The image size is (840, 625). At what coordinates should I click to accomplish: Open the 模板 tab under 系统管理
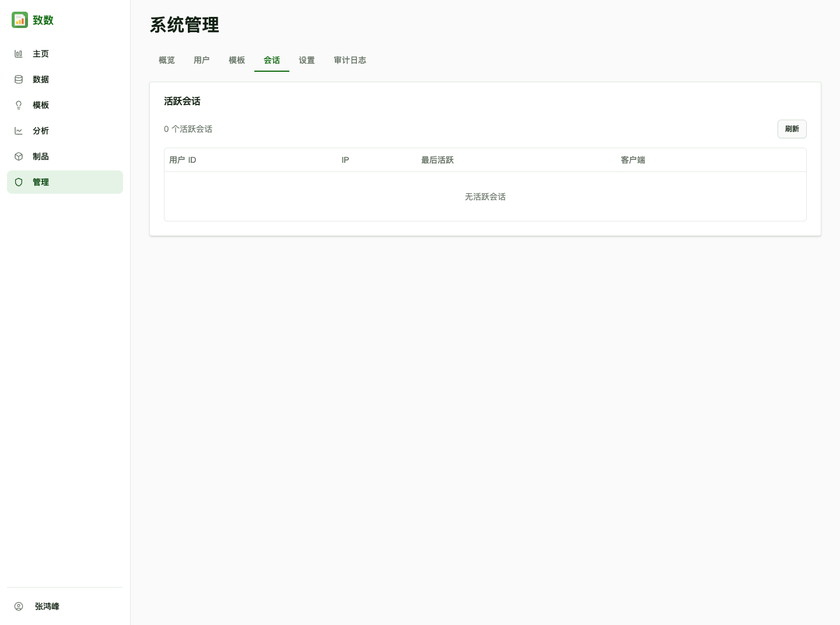click(x=237, y=60)
